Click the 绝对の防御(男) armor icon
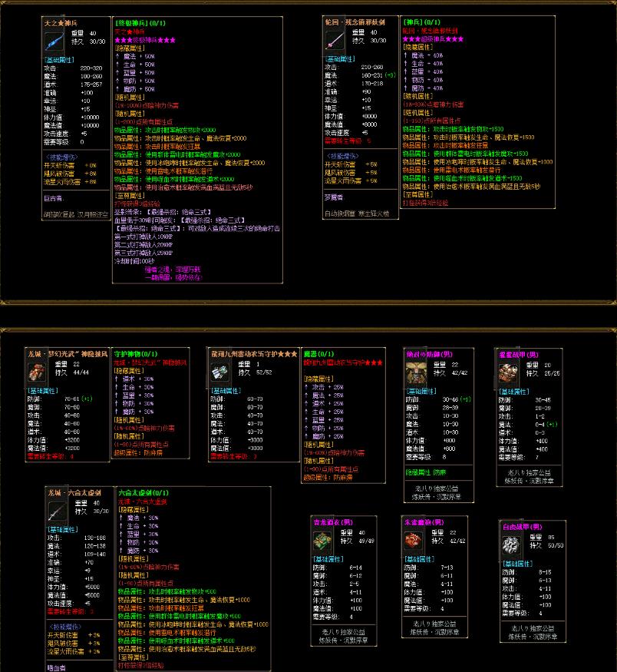Image resolution: width=617 pixels, height=672 pixels. pyautogui.click(x=417, y=372)
